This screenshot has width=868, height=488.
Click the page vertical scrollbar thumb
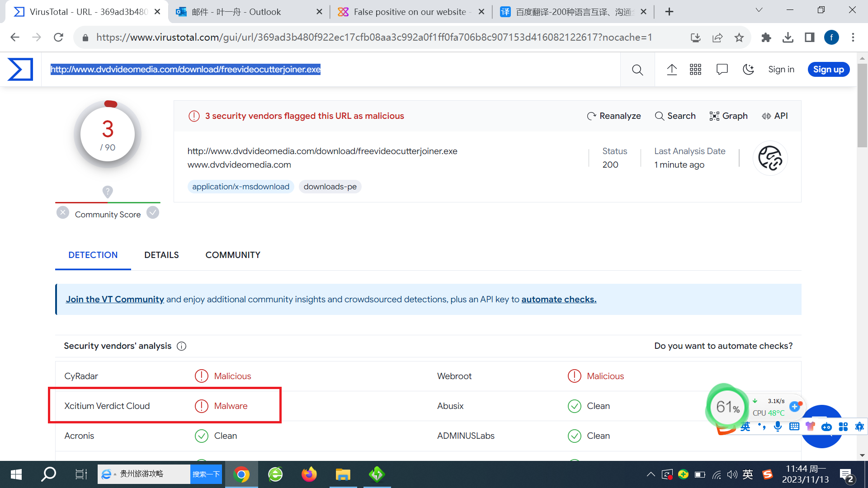[x=862, y=105]
